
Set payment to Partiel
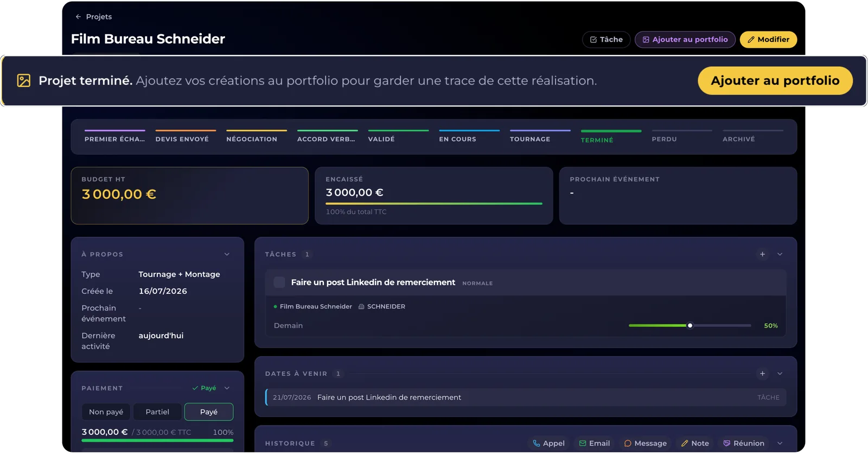tap(157, 412)
